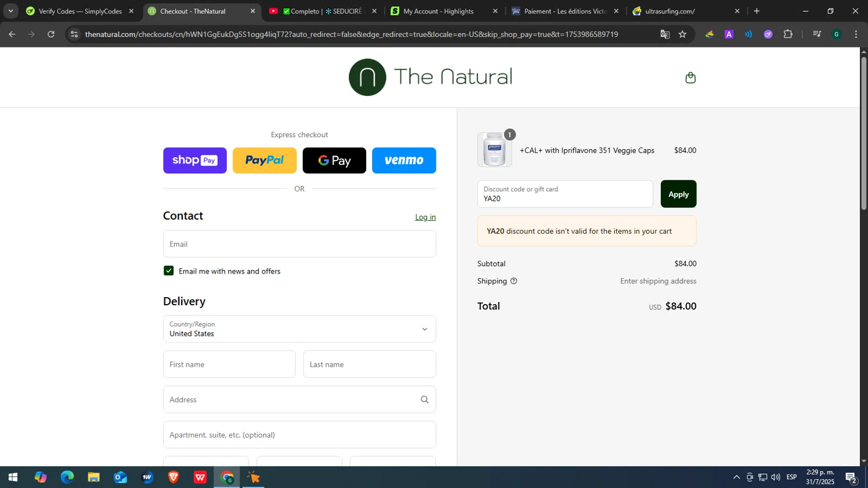
Task: Close the Checkout - TheNatural tab
Action: [253, 11]
